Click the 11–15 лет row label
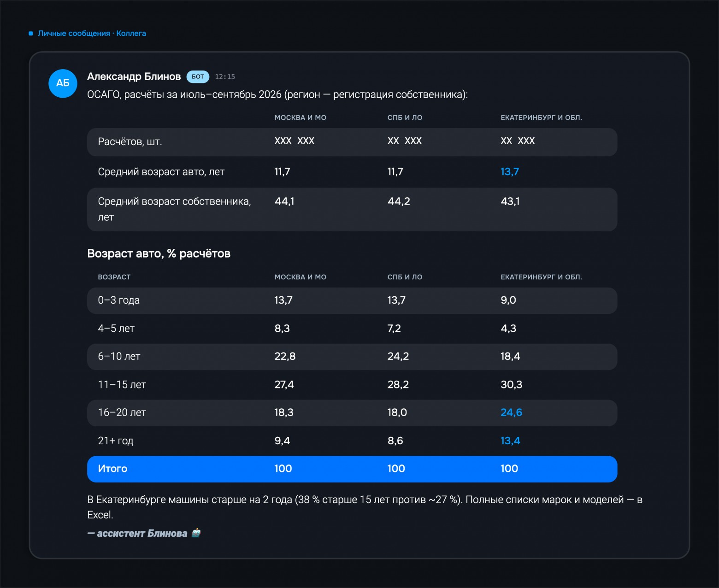The width and height of the screenshot is (719, 588). pos(122,385)
